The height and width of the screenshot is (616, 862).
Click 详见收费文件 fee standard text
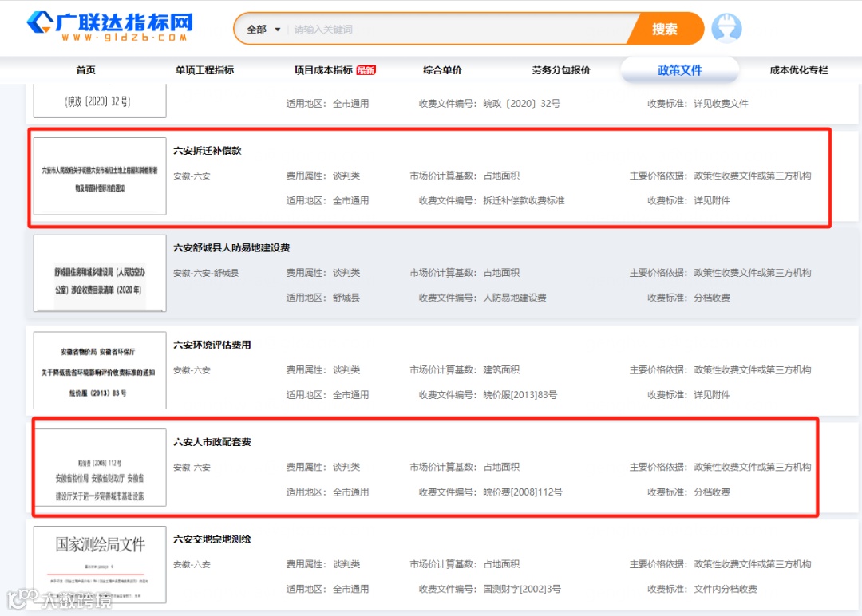[721, 103]
